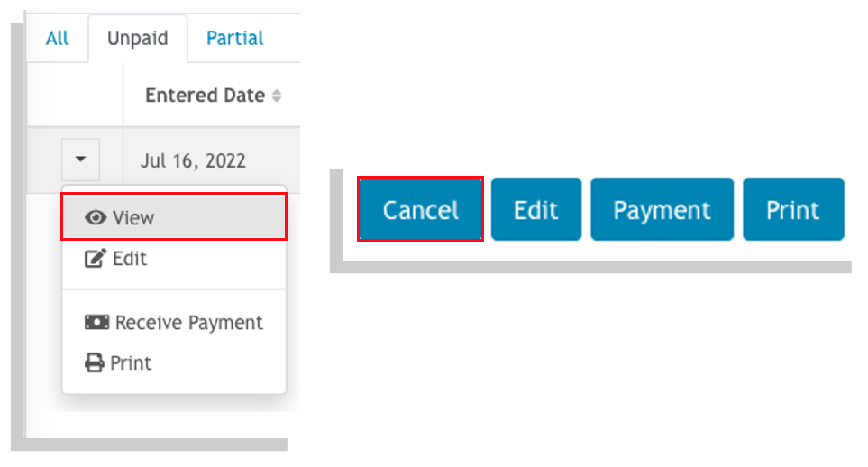Click the empty header cell above caret

(x=76, y=95)
